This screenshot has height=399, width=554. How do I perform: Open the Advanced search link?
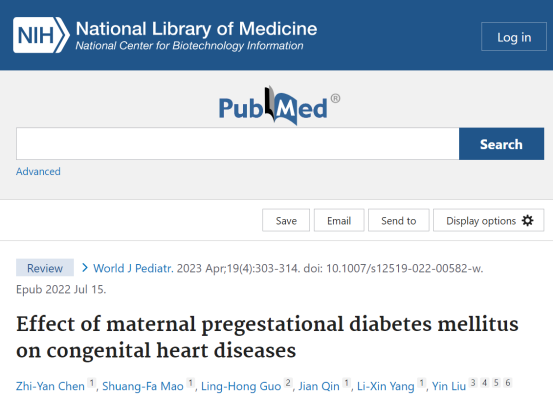[38, 171]
